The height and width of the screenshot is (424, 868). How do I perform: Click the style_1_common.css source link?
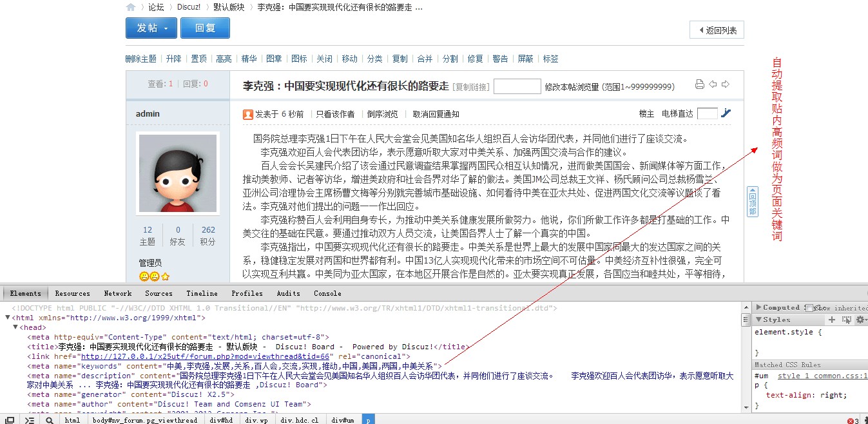coord(822,376)
